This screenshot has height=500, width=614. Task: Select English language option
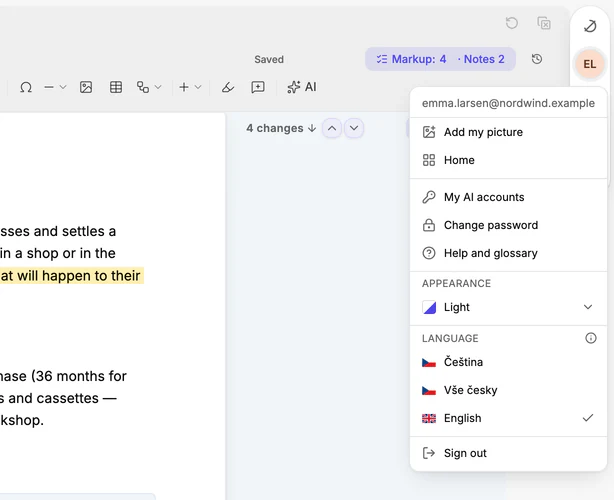coord(508,419)
